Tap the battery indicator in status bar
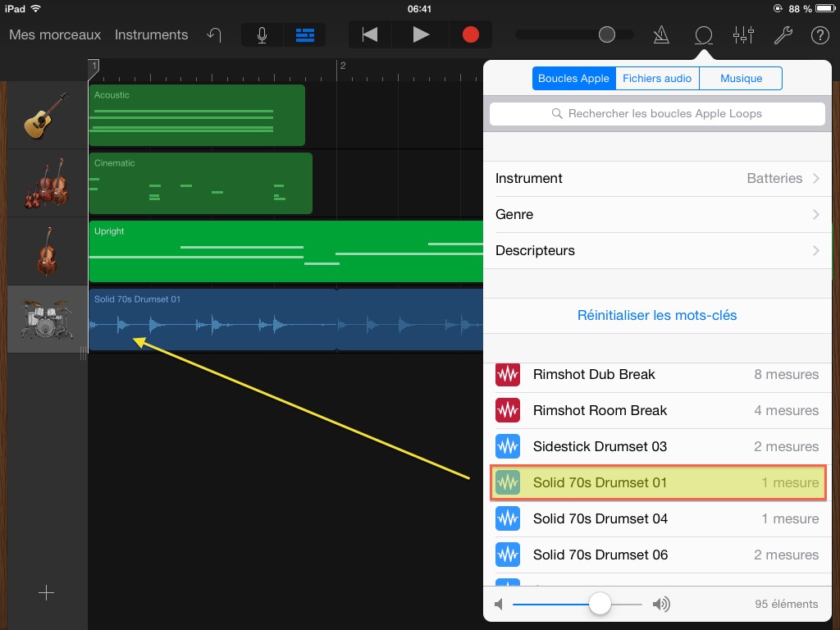The width and height of the screenshot is (840, 630). click(825, 8)
